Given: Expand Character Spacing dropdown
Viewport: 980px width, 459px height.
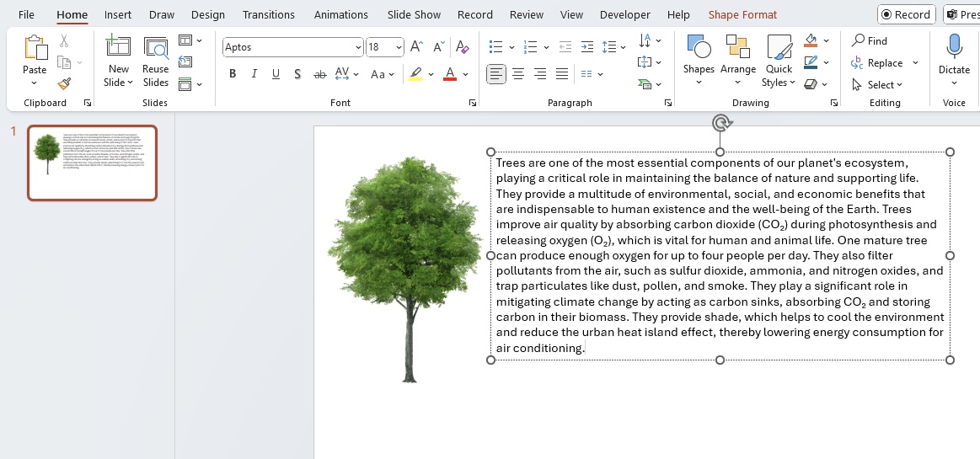Looking at the screenshot, I should point(356,74).
